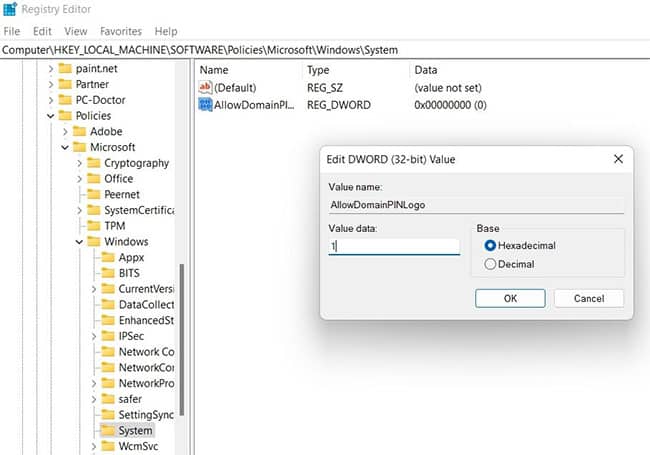The width and height of the screenshot is (650, 455).
Task: Click the TPM folder icon
Action: (94, 226)
